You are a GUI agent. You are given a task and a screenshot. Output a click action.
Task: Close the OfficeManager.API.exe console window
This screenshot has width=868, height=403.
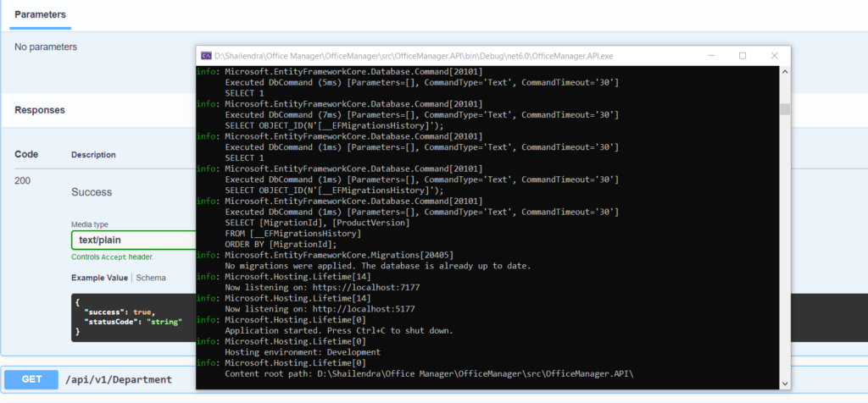pyautogui.click(x=774, y=56)
